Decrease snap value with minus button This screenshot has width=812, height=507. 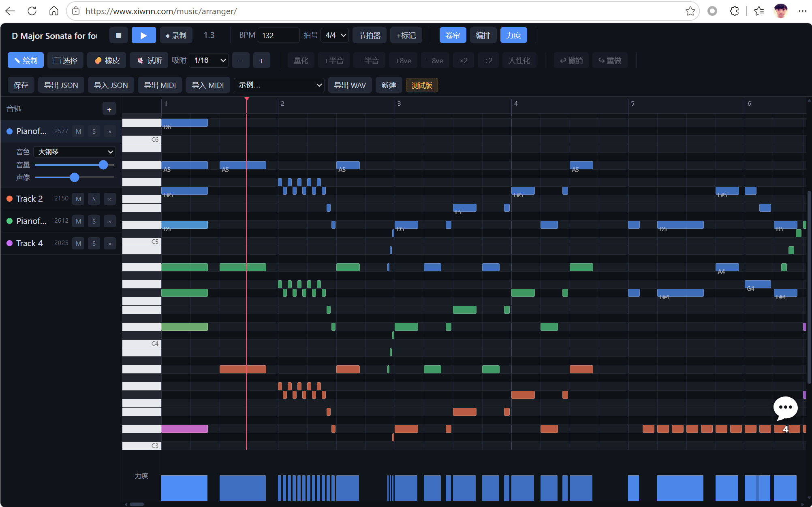241,60
